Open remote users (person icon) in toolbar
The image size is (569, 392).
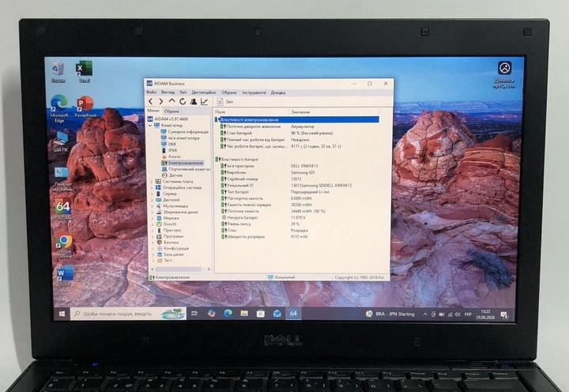[x=194, y=102]
